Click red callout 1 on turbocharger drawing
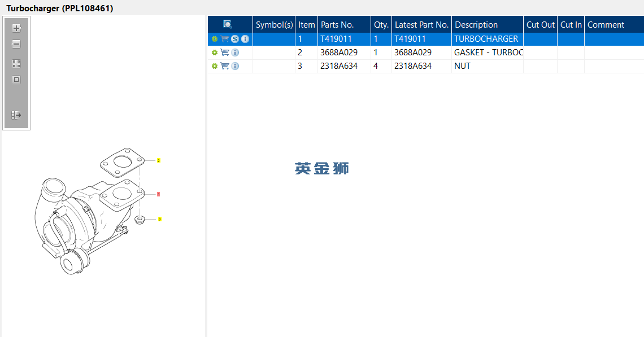 coord(159,194)
